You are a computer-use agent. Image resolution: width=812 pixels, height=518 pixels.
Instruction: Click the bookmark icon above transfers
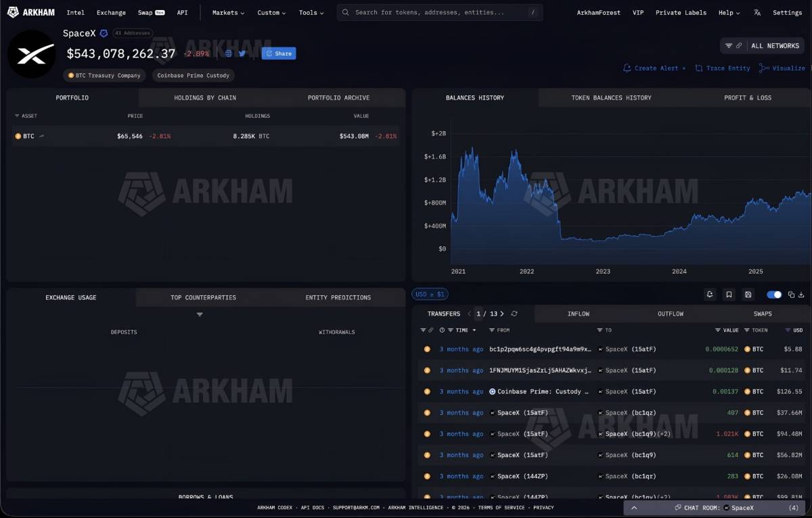pos(729,295)
